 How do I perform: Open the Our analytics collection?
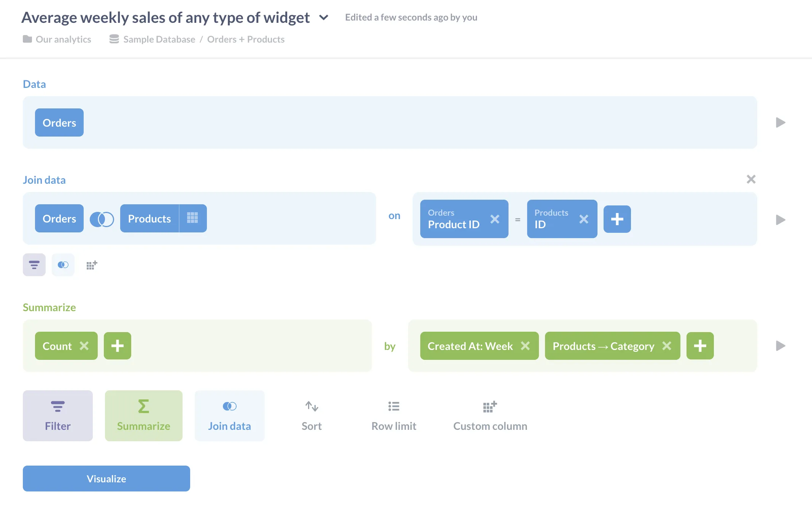tap(63, 39)
